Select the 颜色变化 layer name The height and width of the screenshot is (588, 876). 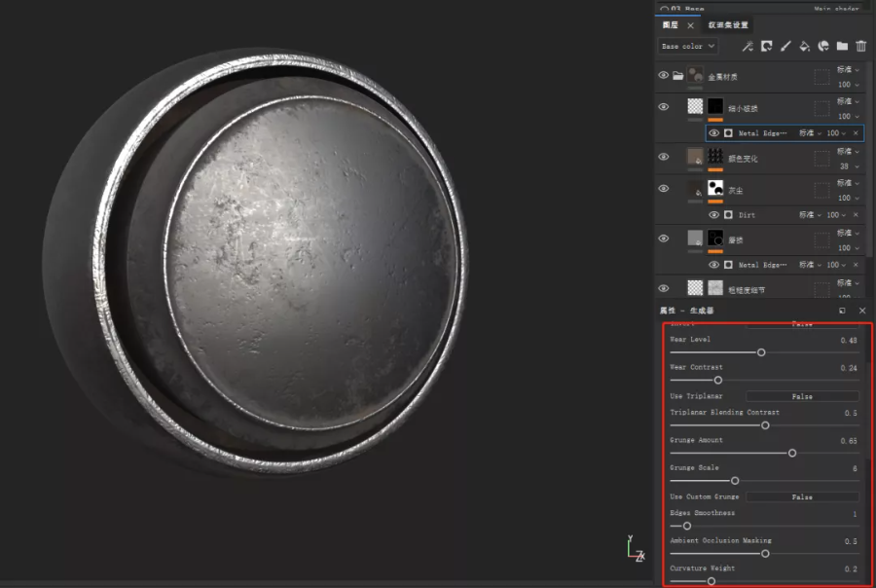pyautogui.click(x=743, y=159)
